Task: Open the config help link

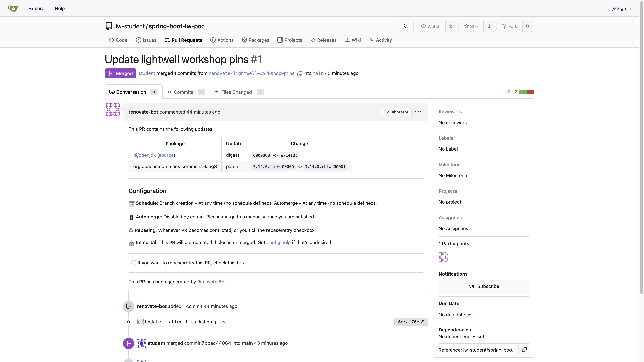Action: [279, 242]
